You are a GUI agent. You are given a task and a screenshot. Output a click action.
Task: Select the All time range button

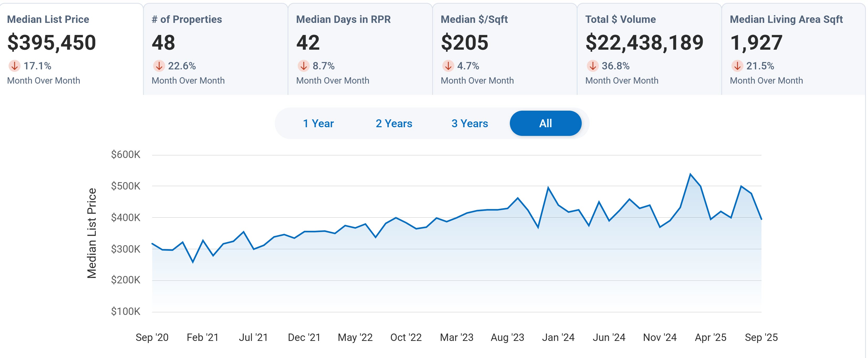click(x=545, y=124)
